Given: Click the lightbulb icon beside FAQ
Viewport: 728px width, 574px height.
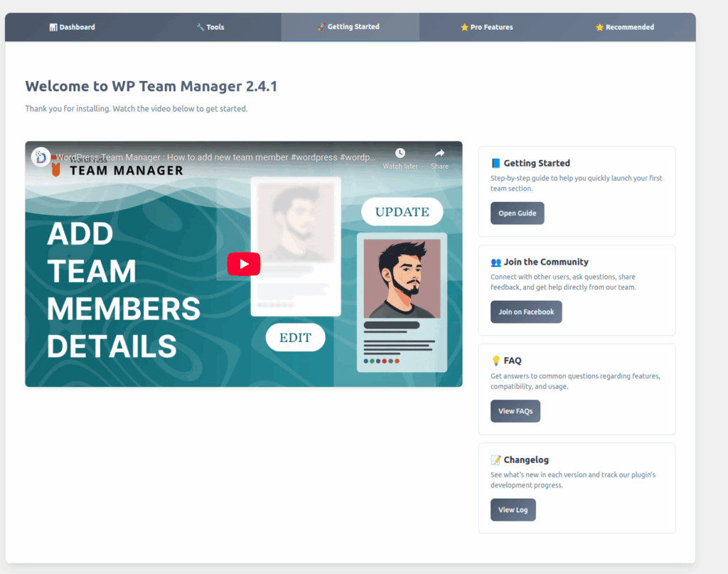Looking at the screenshot, I should pos(496,361).
